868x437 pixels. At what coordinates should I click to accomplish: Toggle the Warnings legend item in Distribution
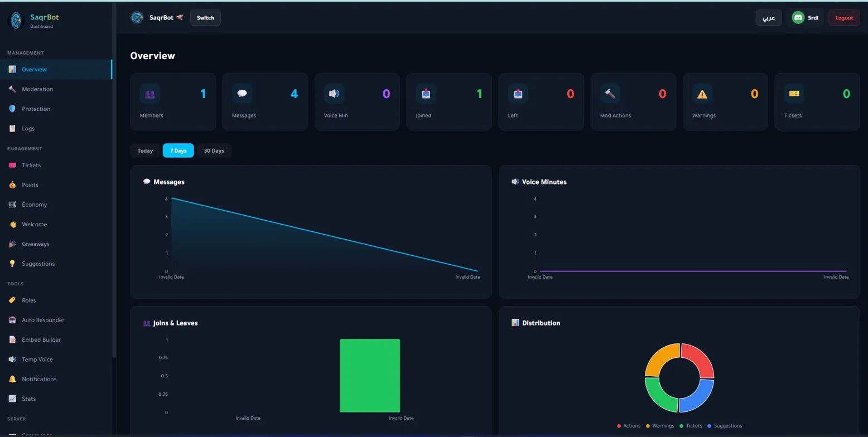click(660, 426)
